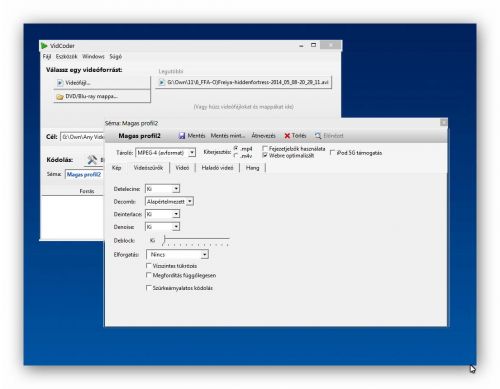500x389 pixels.
Task: Click the magnifier Előnézet icon
Action: (318, 136)
